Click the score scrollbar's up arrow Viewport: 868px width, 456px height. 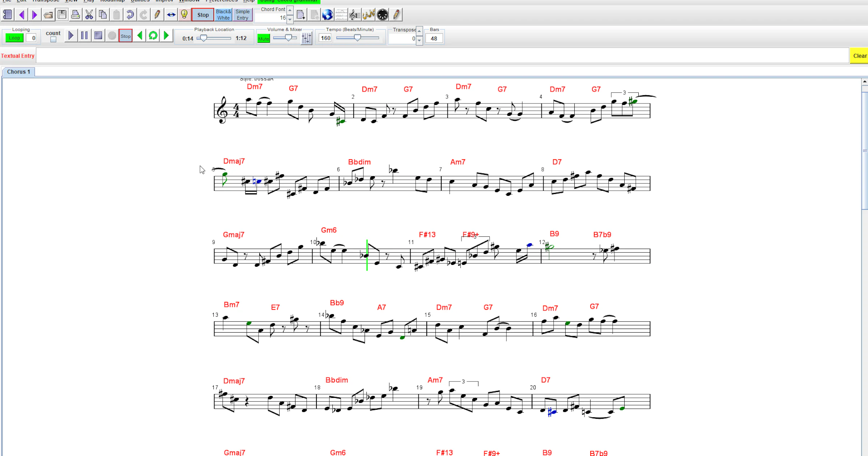(x=865, y=81)
